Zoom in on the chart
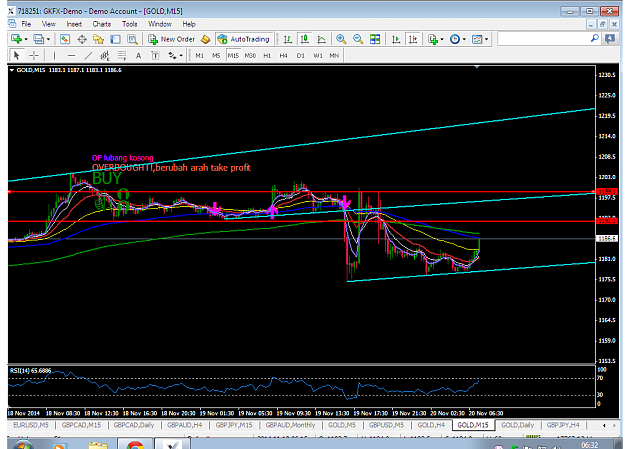 tap(341, 39)
